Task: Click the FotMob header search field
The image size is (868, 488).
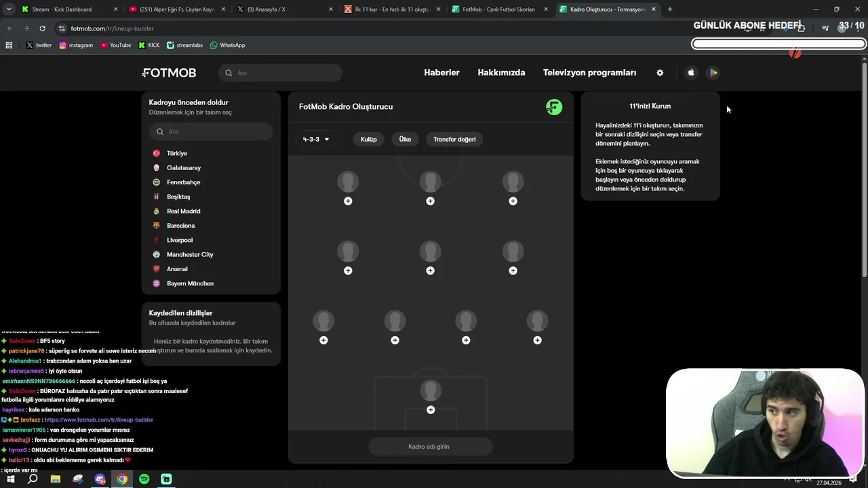Action: (280, 73)
